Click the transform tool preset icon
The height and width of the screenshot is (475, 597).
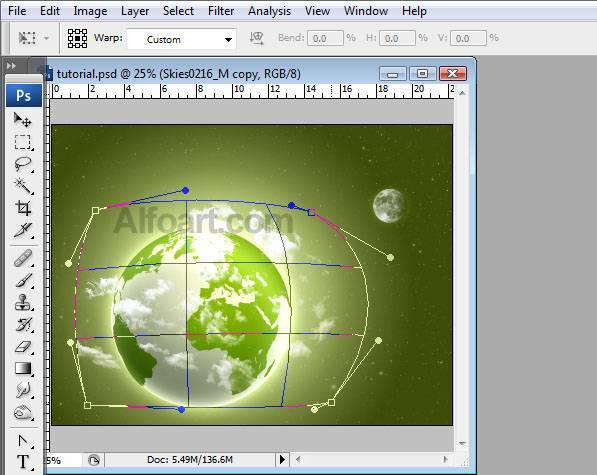pyautogui.click(x=27, y=38)
